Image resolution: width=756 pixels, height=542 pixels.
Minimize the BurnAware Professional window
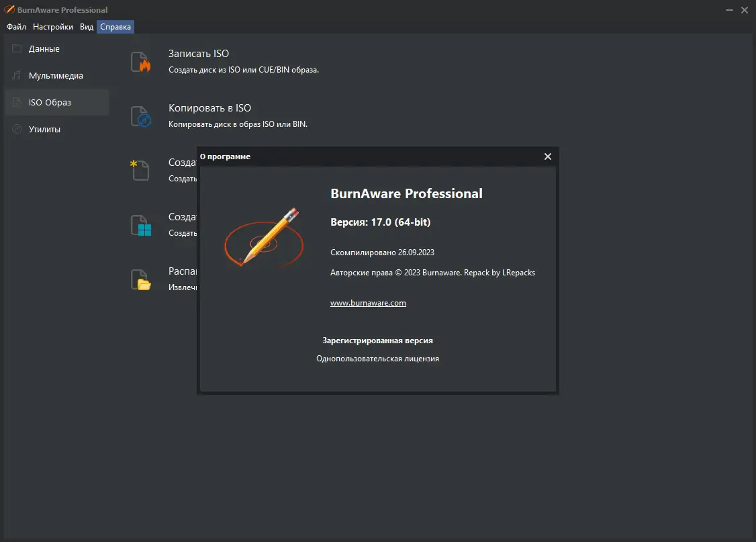tap(728, 10)
